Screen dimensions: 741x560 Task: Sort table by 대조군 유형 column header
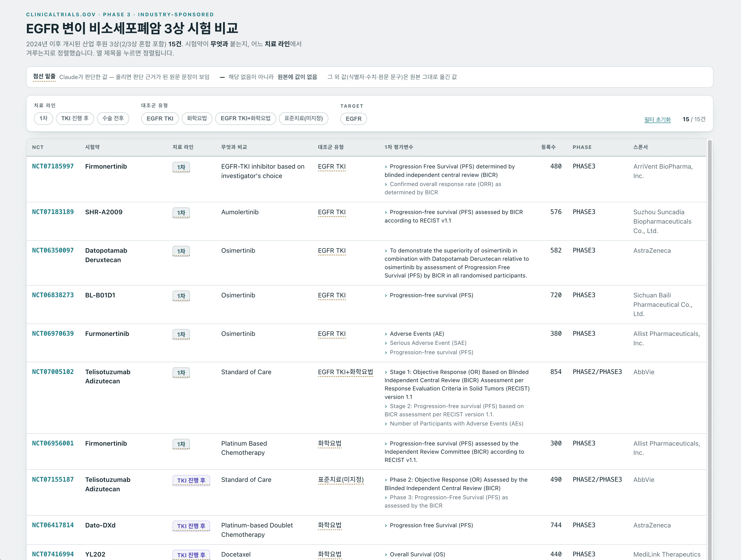point(331,147)
